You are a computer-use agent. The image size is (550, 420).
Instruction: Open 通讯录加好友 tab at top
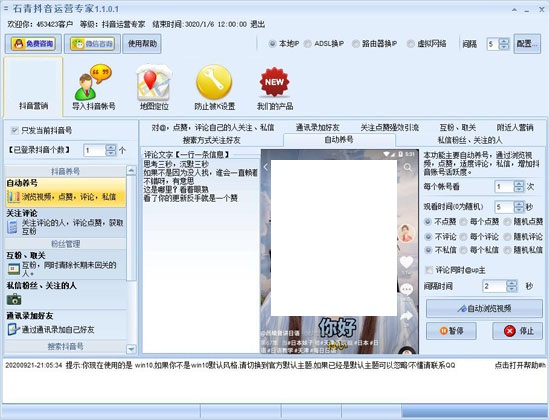coord(317,127)
